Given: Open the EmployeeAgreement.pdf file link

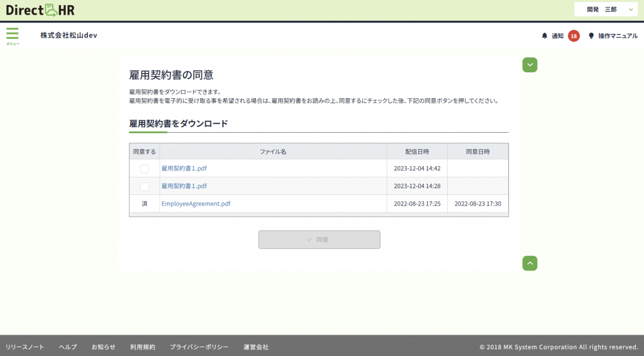Looking at the screenshot, I should (196, 204).
